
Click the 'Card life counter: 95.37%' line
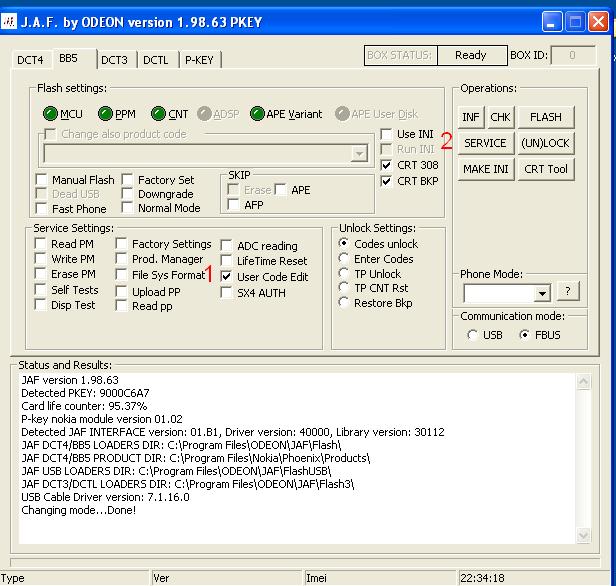(84, 406)
